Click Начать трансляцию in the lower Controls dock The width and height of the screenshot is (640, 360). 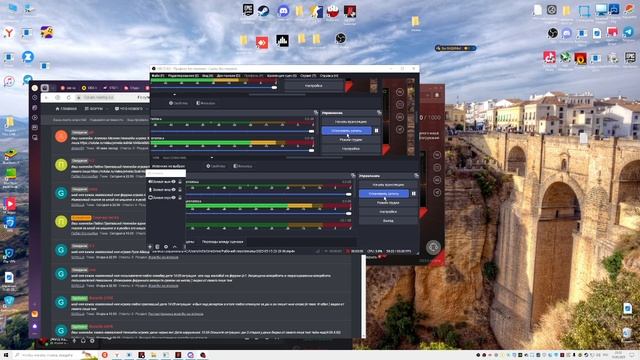coord(388,184)
